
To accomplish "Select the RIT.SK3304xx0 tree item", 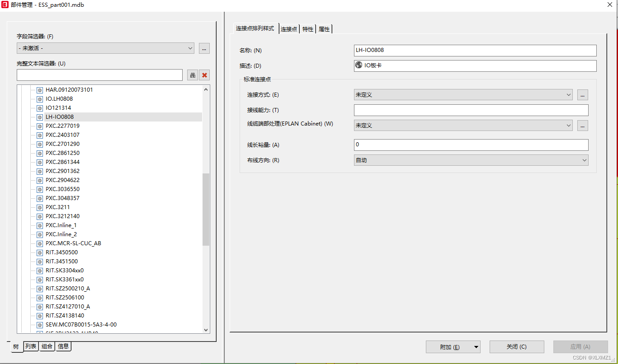I will 65,271.
